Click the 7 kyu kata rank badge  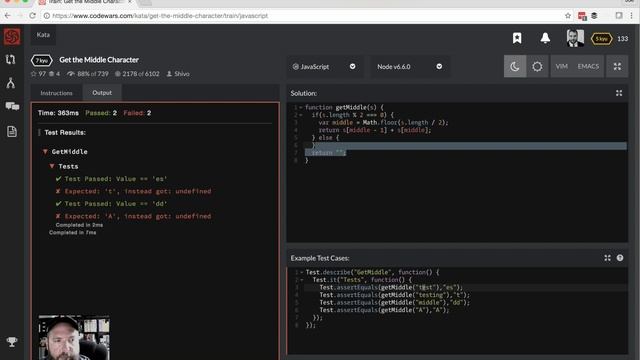pos(42,60)
